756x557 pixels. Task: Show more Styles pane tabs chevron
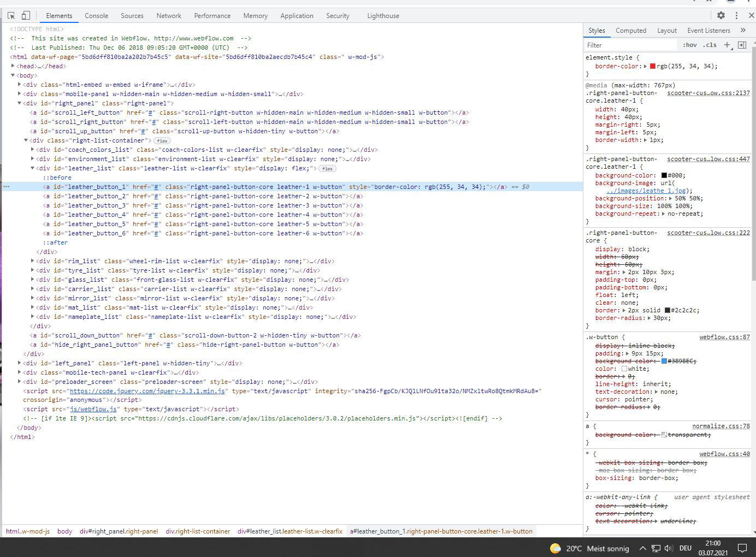tap(743, 31)
